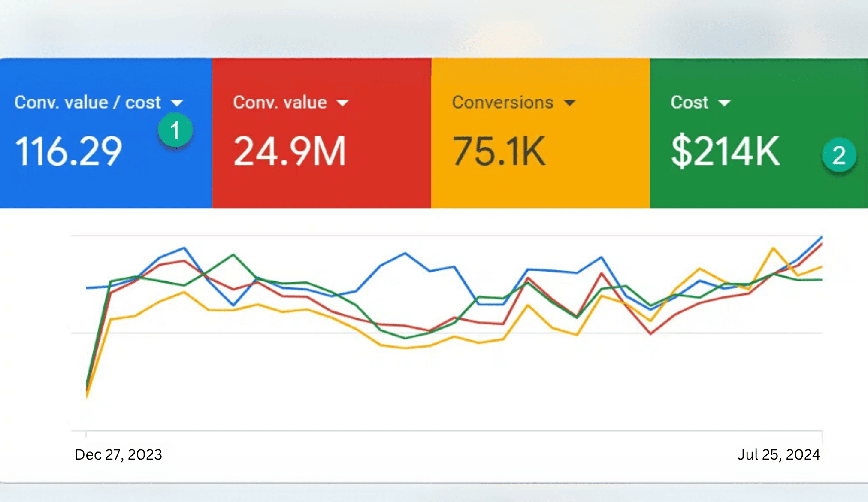Open the Conv. value / cost metric dropdown
868x502 pixels.
[x=178, y=102]
